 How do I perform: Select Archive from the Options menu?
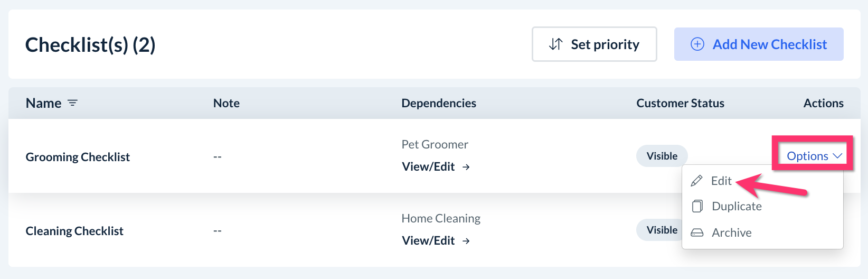pos(731,232)
